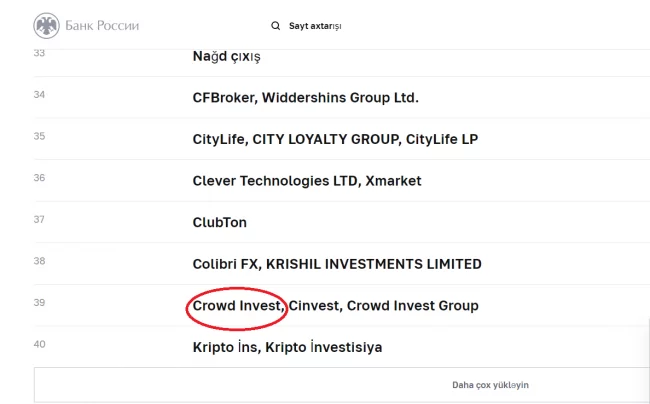
Task: Select Colibri FX, KRISHIL INVESTMENTS LIMITED
Action: (x=337, y=264)
